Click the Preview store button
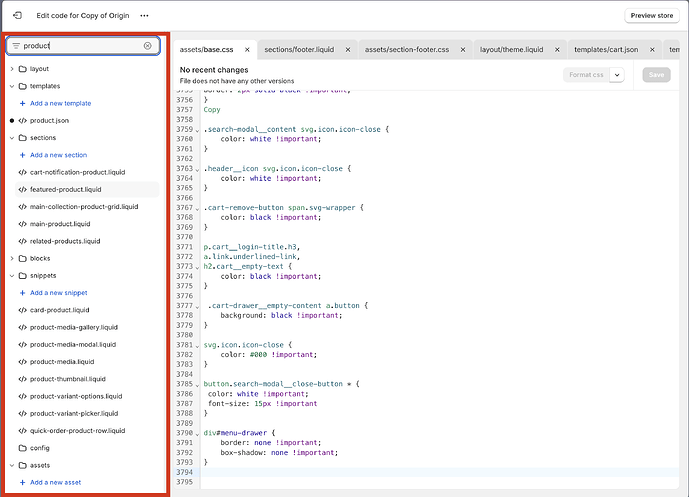Screen dimensions: 689x497 click(652, 16)
